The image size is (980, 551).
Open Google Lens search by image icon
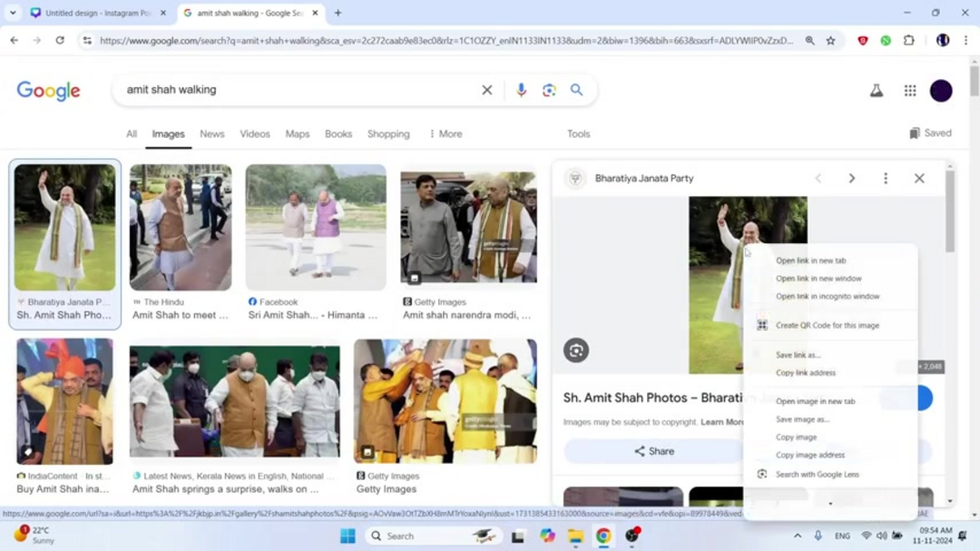click(x=549, y=90)
